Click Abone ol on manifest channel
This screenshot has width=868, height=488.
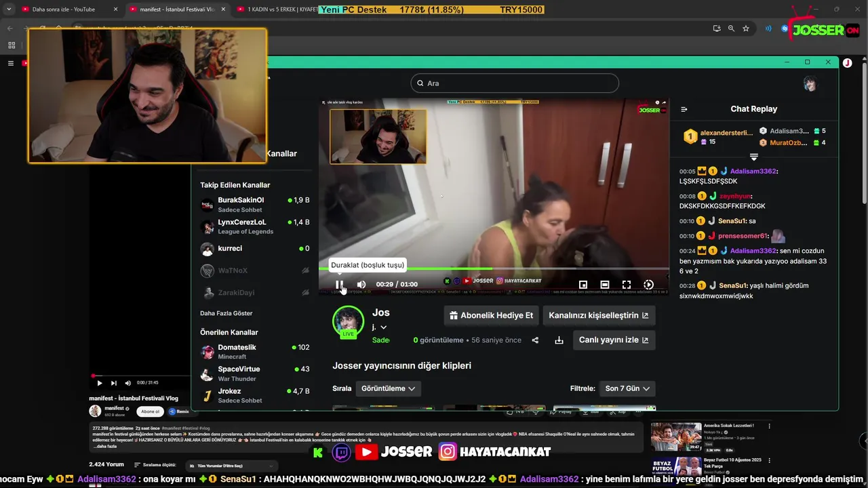click(x=150, y=411)
